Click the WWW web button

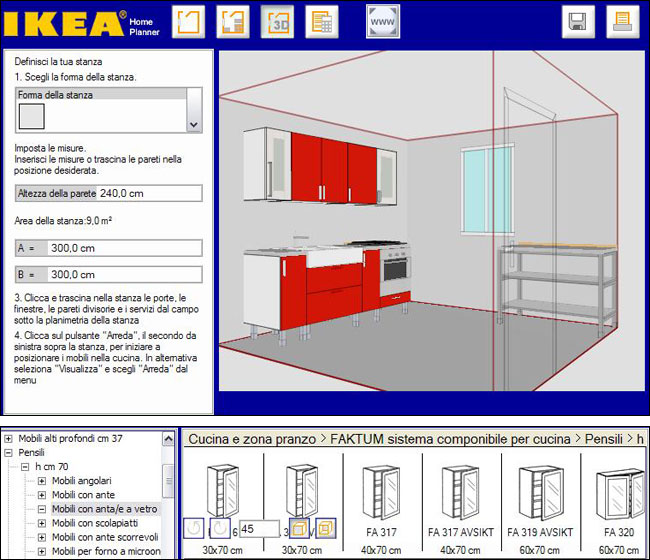[381, 21]
